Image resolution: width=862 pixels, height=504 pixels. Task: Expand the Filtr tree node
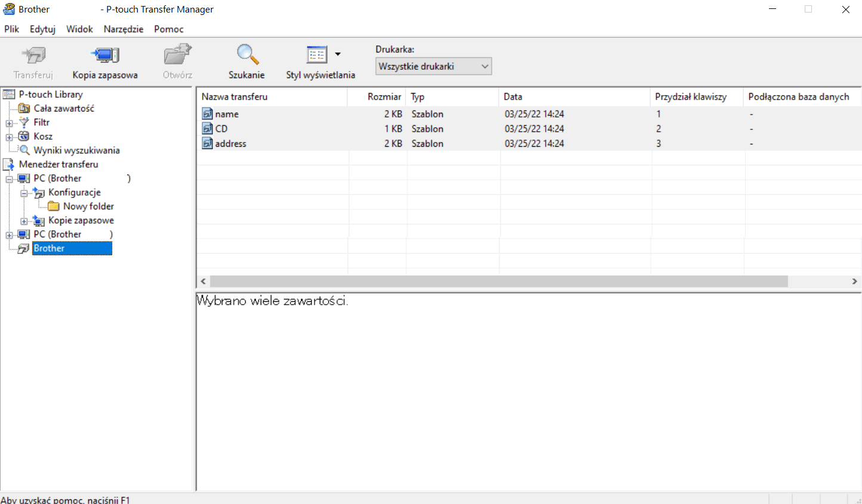(9, 123)
